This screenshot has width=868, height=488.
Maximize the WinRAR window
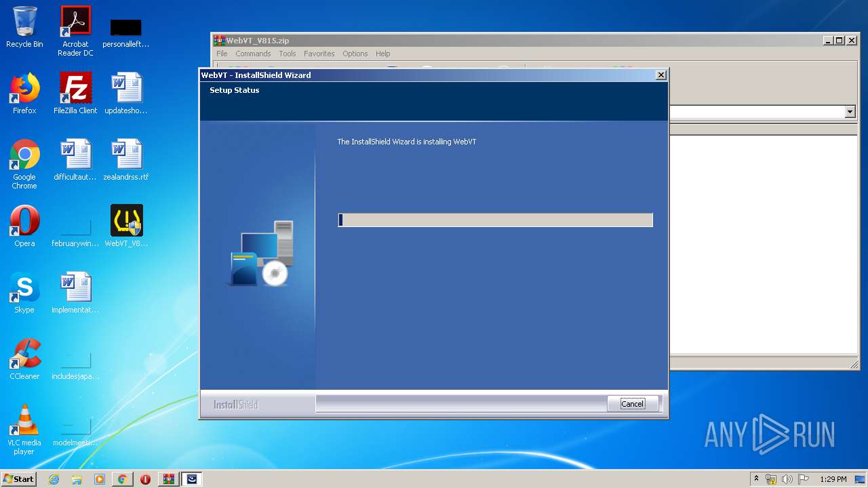tap(839, 41)
